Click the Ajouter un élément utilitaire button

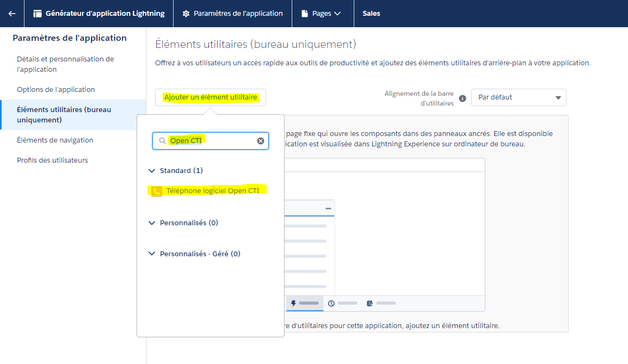(211, 97)
